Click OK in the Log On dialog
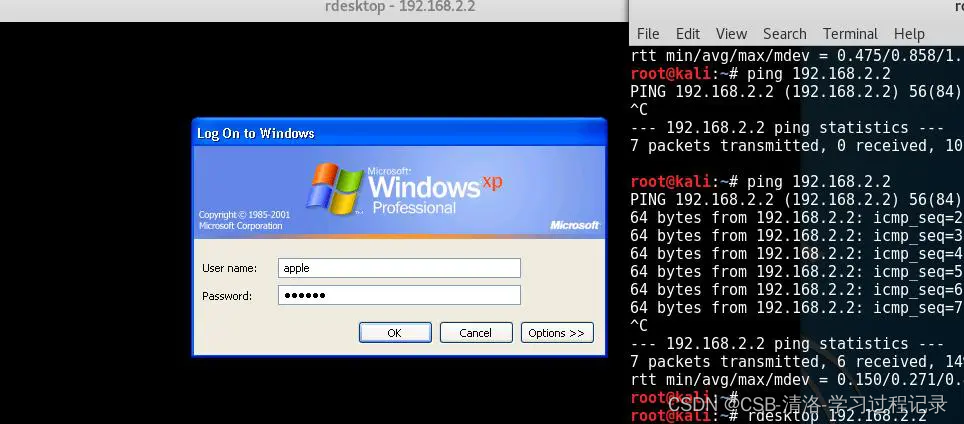This screenshot has width=964, height=424. tap(395, 332)
